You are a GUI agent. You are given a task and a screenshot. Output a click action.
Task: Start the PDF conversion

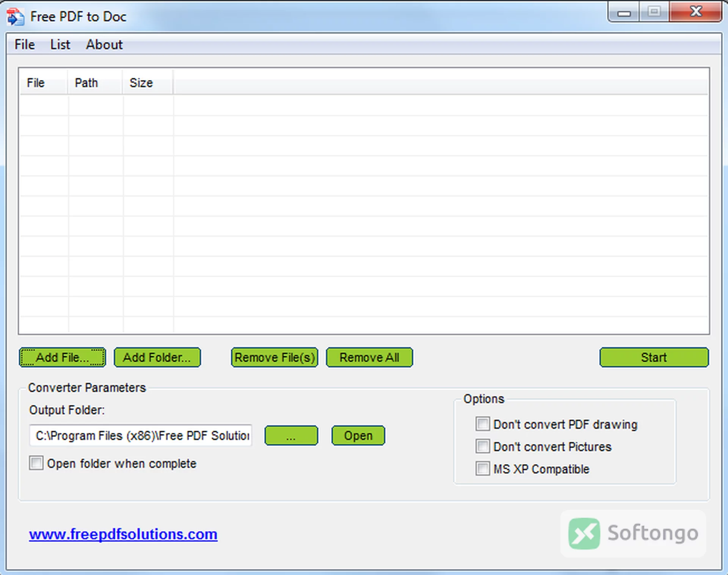point(654,357)
